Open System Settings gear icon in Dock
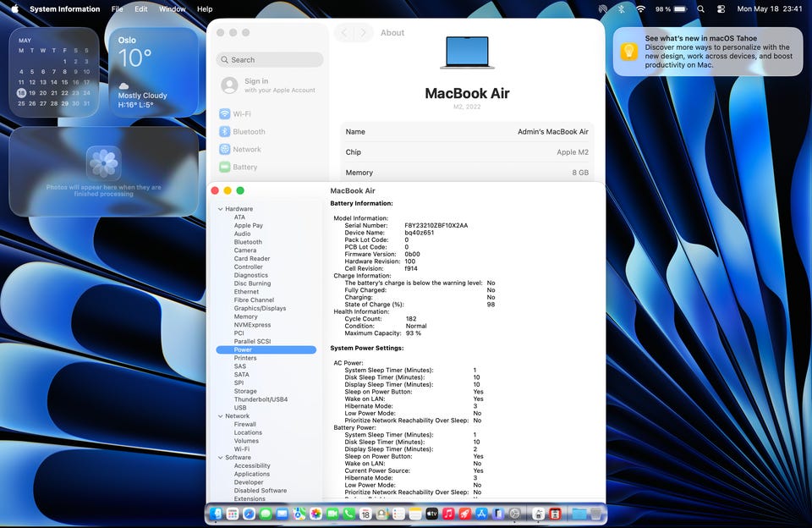812x528 pixels. tap(515, 514)
